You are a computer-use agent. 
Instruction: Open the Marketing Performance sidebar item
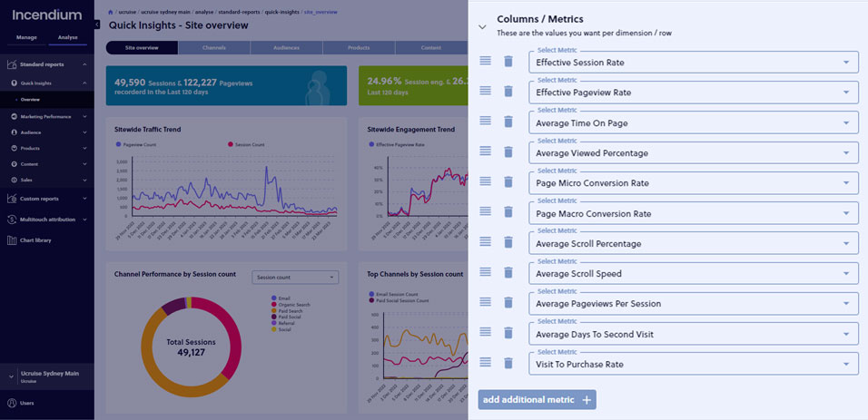tap(49, 117)
